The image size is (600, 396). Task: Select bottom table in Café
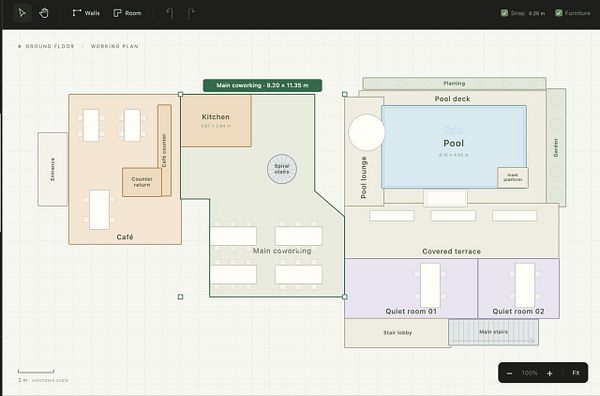(x=99, y=209)
